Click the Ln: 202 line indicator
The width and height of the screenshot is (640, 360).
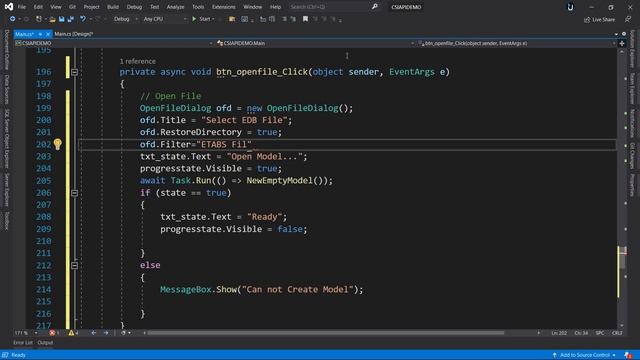coord(559,333)
